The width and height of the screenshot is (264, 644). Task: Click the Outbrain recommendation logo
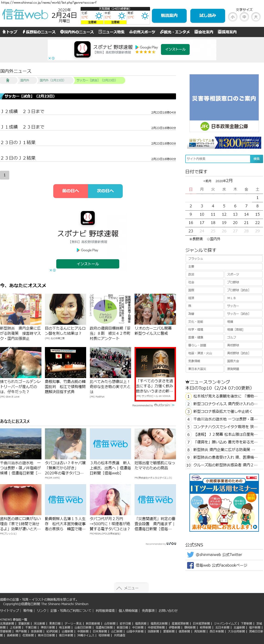pyautogui.click(x=162, y=405)
